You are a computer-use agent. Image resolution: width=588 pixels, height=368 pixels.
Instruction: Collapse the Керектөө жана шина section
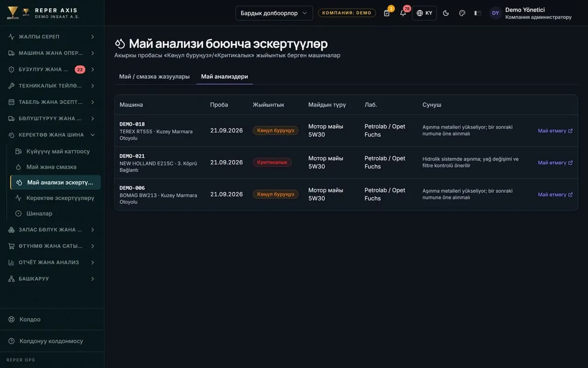coord(52,135)
